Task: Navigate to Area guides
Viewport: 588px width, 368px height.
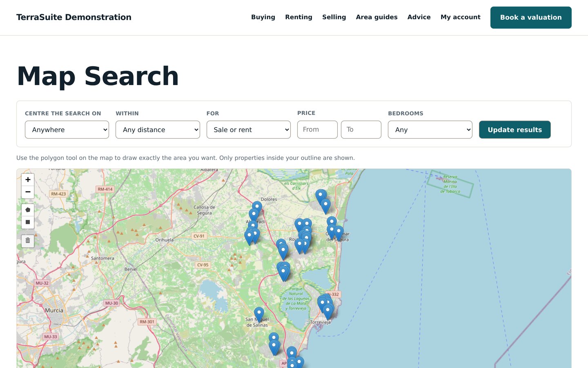Action: [x=376, y=17]
